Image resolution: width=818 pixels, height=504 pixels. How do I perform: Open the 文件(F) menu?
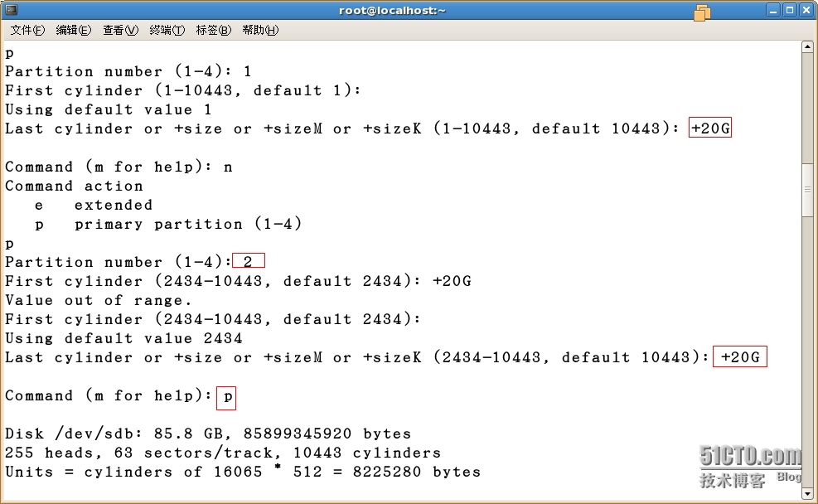[27, 31]
